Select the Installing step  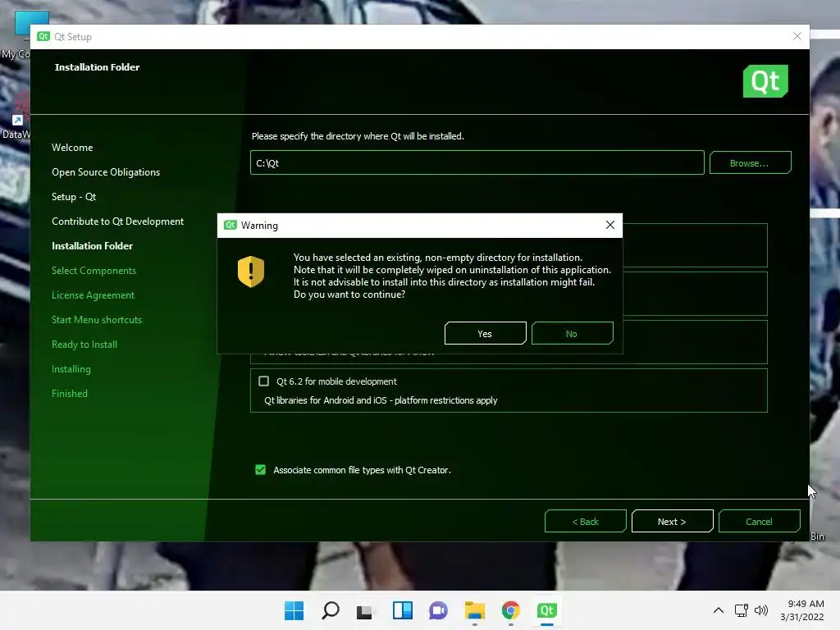pos(71,369)
